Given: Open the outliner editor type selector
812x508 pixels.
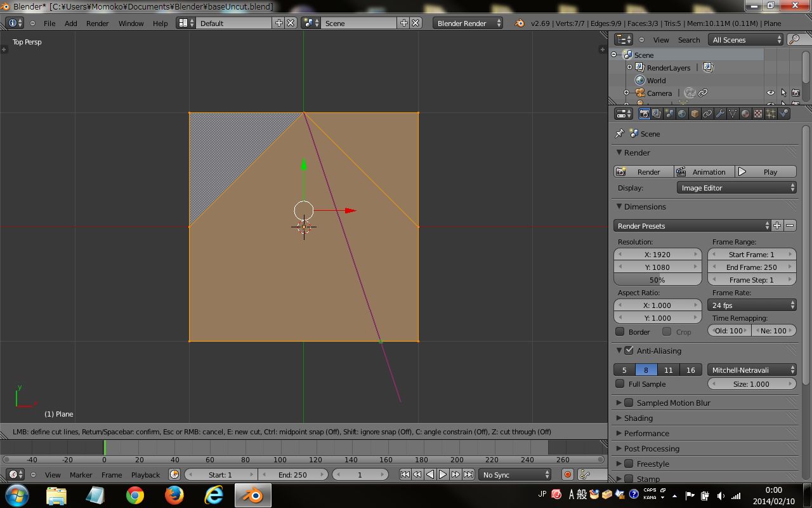Looking at the screenshot, I should coord(624,39).
